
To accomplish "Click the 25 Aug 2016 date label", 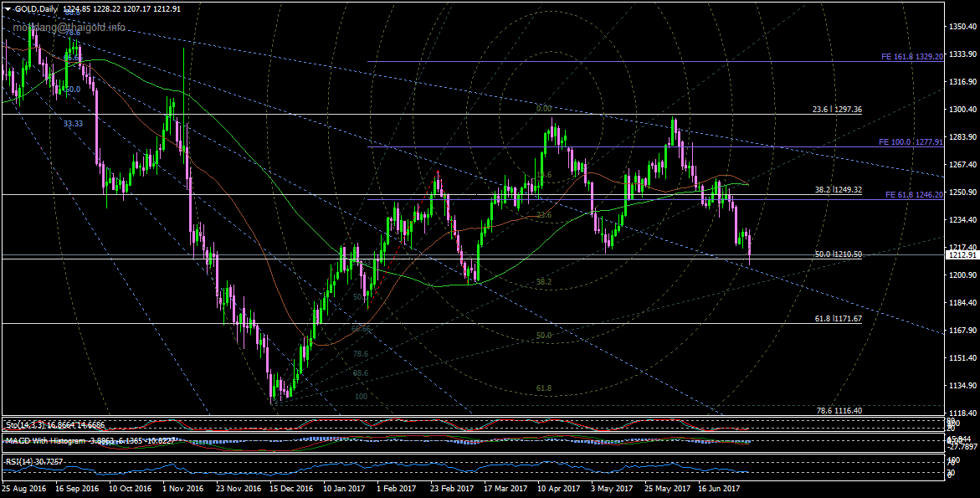I will [23, 488].
